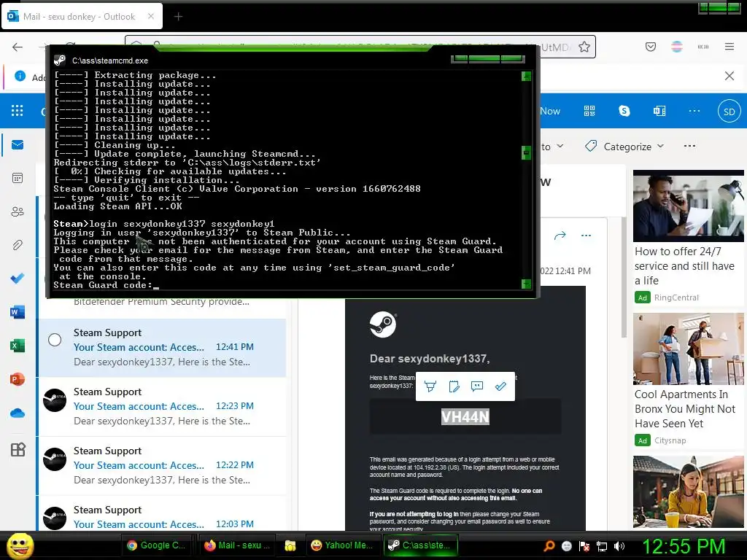Switch to Mail - sexu taskbar item
Image resolution: width=747 pixels, height=560 pixels.
click(237, 545)
